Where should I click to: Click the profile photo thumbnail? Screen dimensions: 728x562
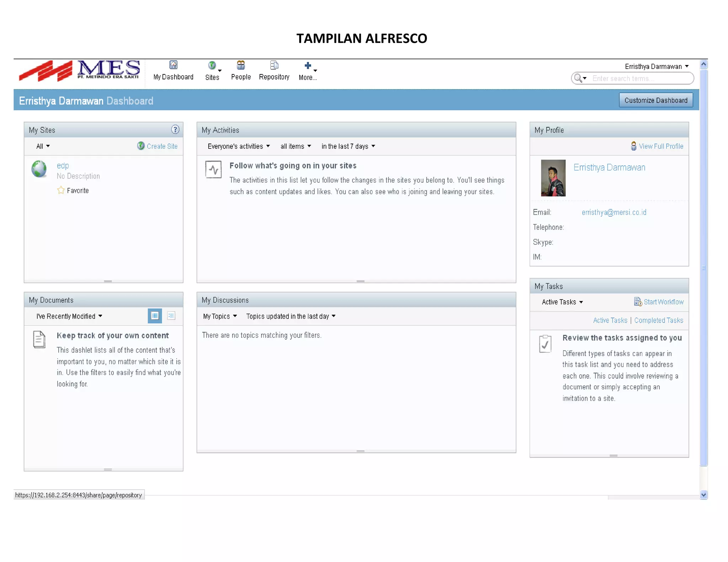[553, 178]
